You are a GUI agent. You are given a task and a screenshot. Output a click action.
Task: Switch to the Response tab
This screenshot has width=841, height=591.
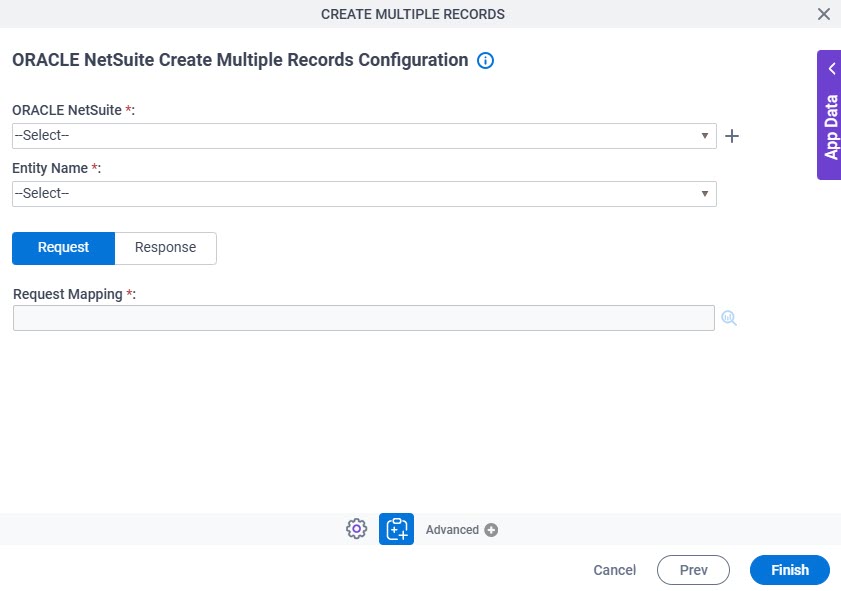click(165, 248)
